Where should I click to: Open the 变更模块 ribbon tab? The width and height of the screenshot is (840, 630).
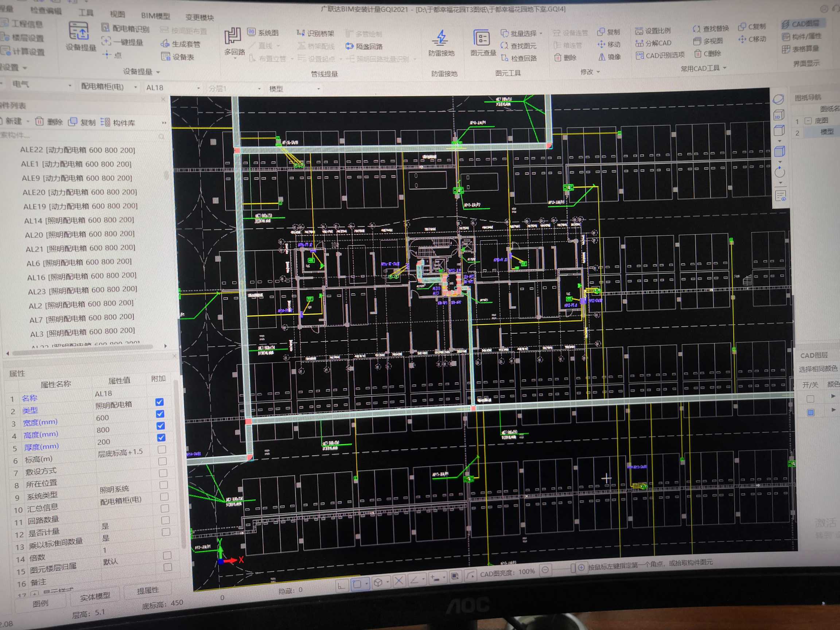tap(199, 17)
